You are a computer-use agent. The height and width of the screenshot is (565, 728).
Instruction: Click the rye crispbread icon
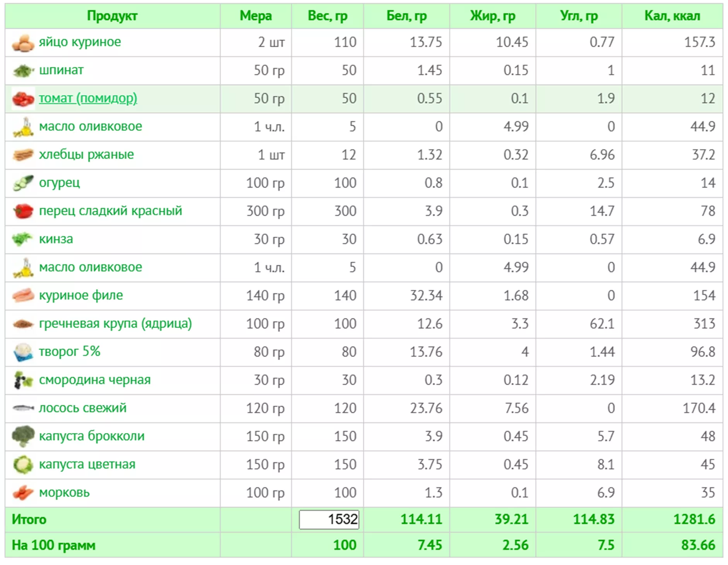(23, 155)
